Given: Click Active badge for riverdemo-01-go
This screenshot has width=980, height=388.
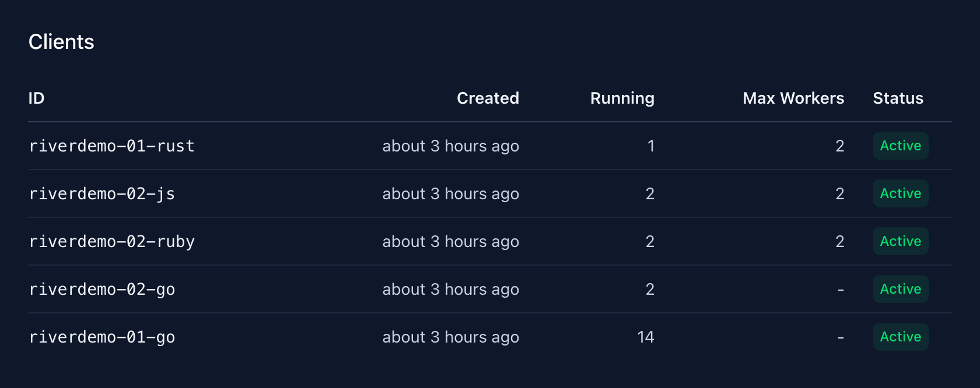Looking at the screenshot, I should [900, 337].
